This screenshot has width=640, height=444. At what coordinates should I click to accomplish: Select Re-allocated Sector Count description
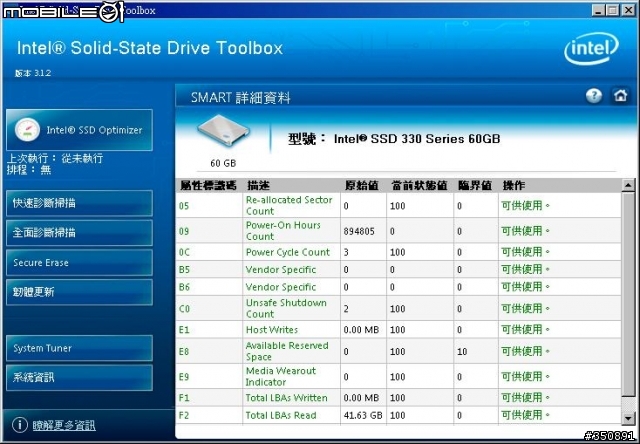click(289, 205)
